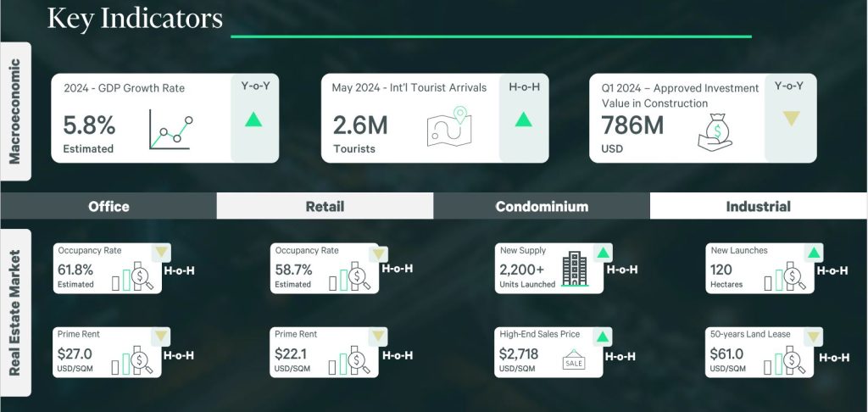Open the Condominium tab

pyautogui.click(x=542, y=206)
